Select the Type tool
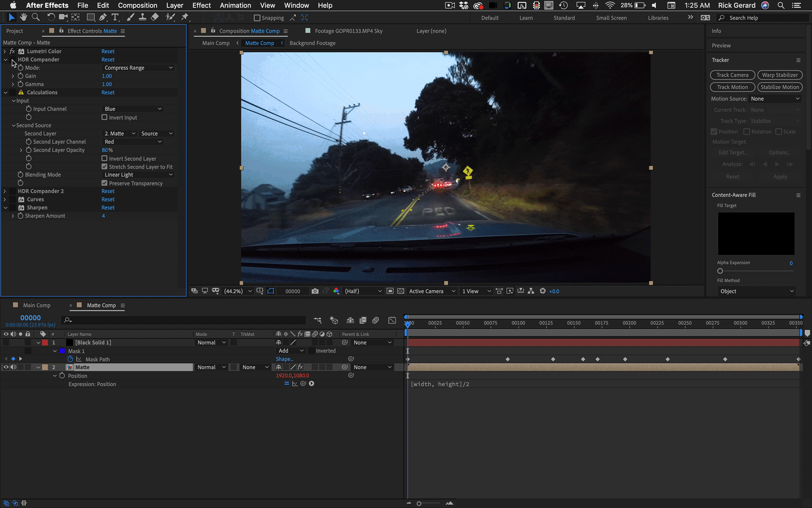The height and width of the screenshot is (508, 812). [x=115, y=17]
